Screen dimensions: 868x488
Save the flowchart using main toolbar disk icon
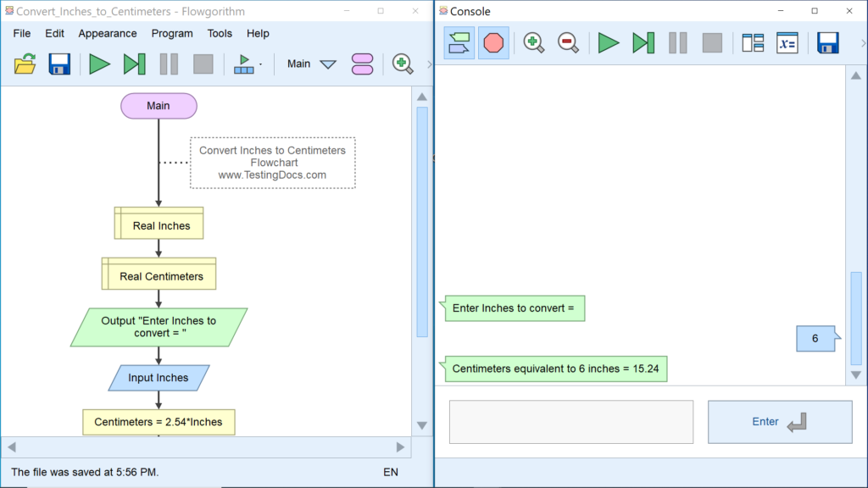click(x=58, y=64)
